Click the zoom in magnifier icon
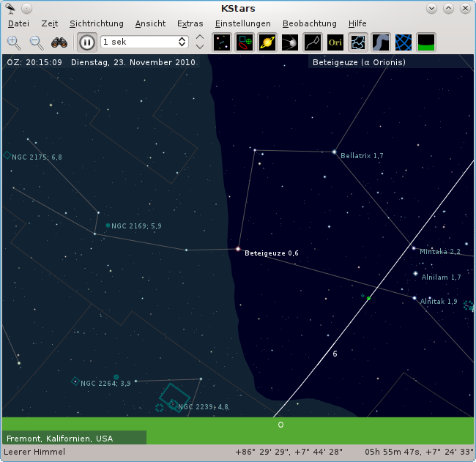 point(14,42)
